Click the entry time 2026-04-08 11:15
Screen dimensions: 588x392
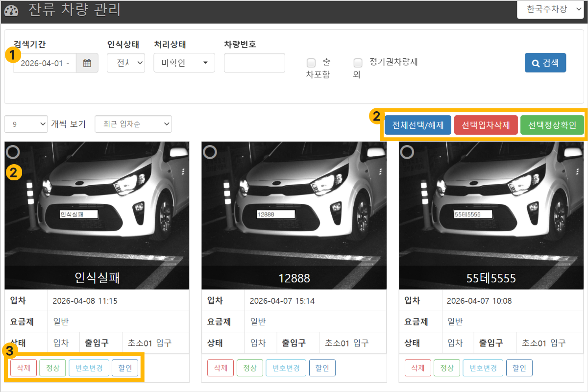(85, 301)
